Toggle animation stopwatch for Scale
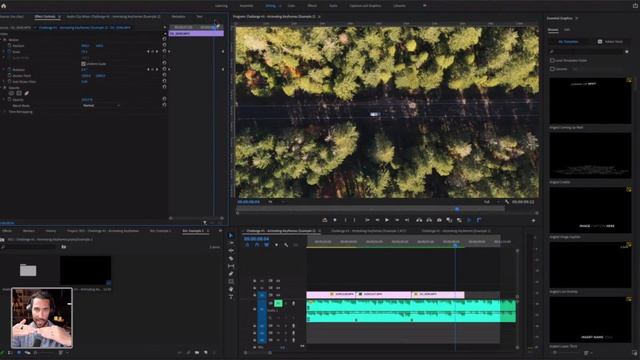This screenshot has width=640, height=360. 9,52
